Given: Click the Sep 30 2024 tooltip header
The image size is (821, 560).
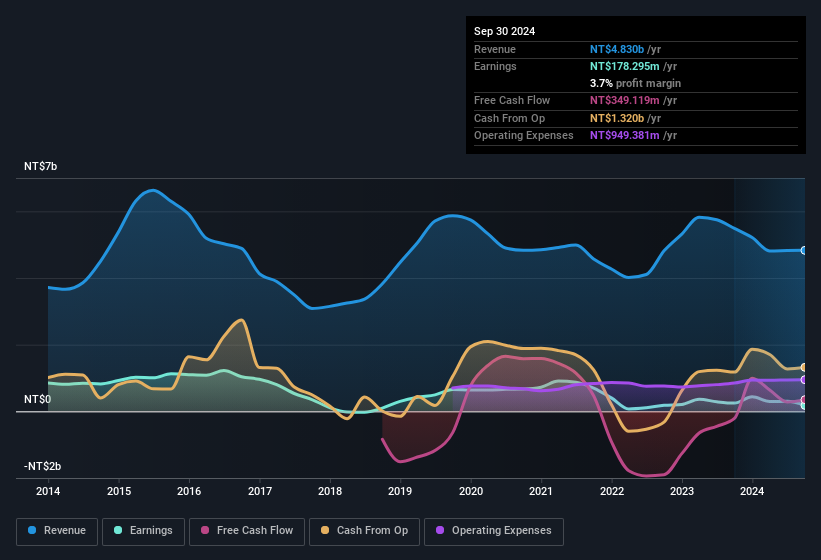Looking at the screenshot, I should click(504, 31).
